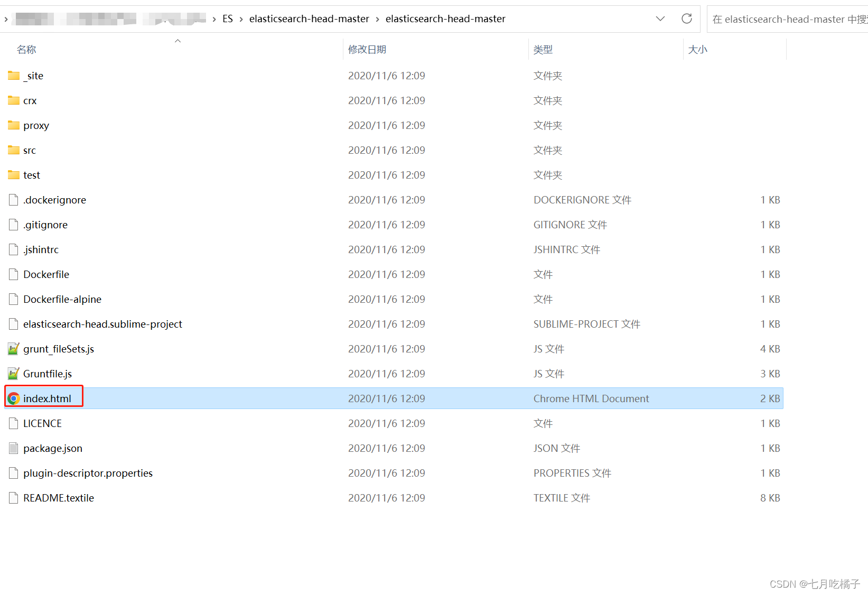Select the _site folder name
868x594 pixels.
pos(33,76)
